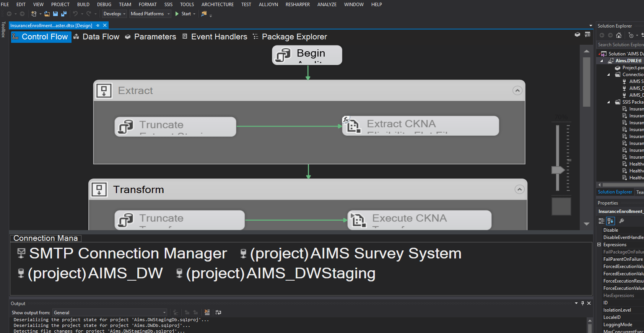Collapse the Transform sequence container
This screenshot has width=644, height=333.
pyautogui.click(x=520, y=189)
